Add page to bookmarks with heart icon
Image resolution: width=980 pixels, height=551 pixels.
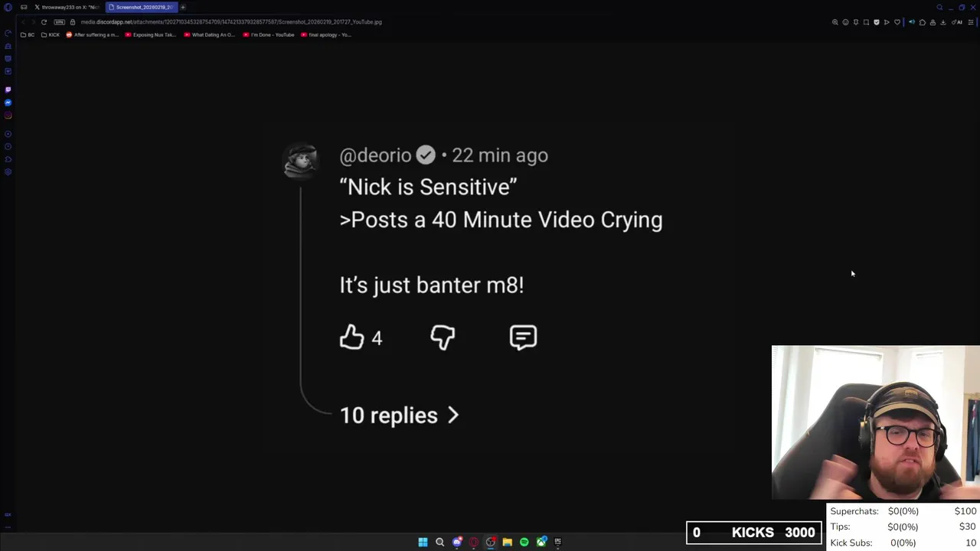tap(897, 22)
